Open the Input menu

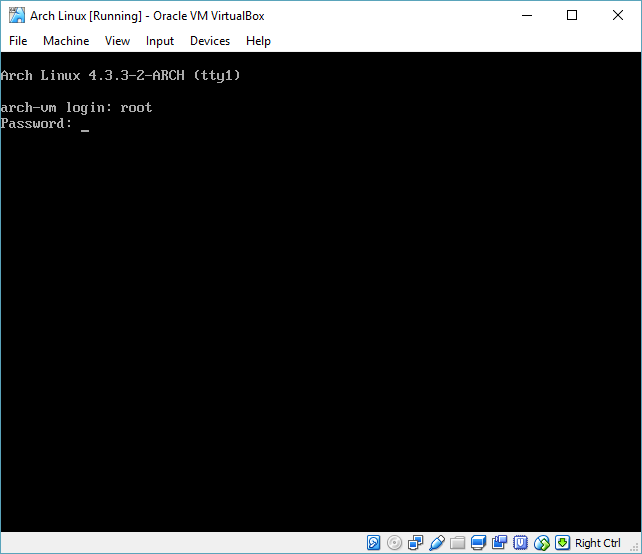[160, 41]
